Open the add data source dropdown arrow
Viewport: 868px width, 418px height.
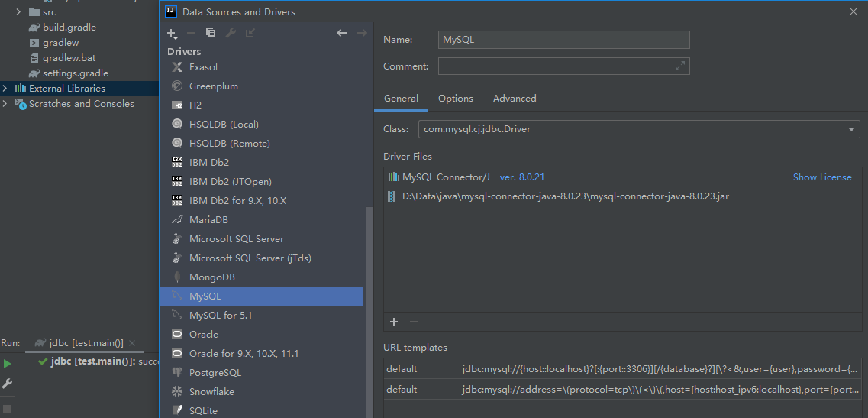[x=176, y=38]
